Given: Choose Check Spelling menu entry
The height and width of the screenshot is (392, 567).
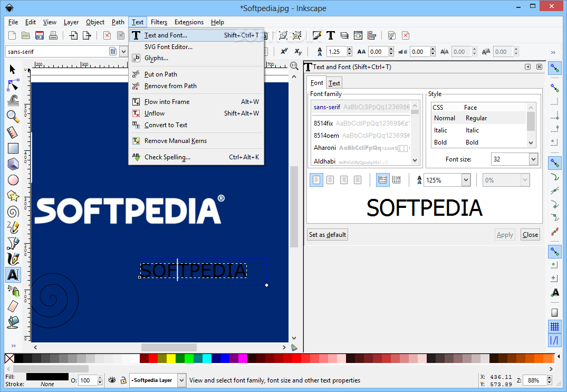Looking at the screenshot, I should coord(196,157).
